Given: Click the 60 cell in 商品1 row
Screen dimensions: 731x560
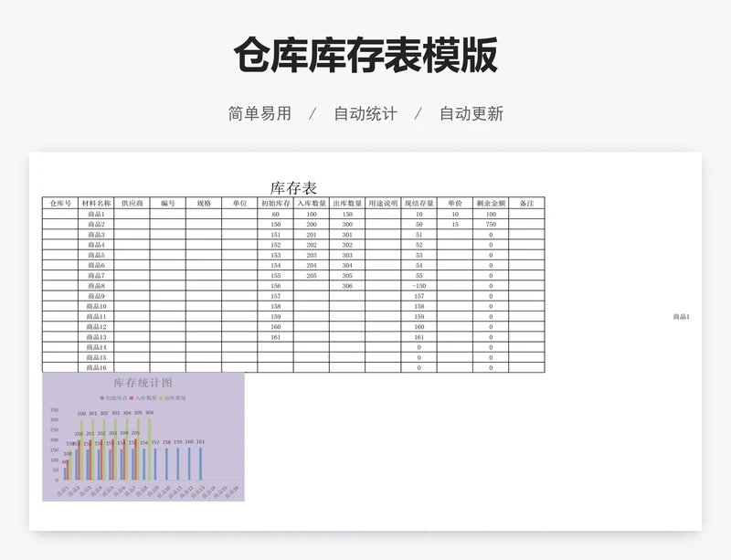Looking at the screenshot, I should 276,214.
